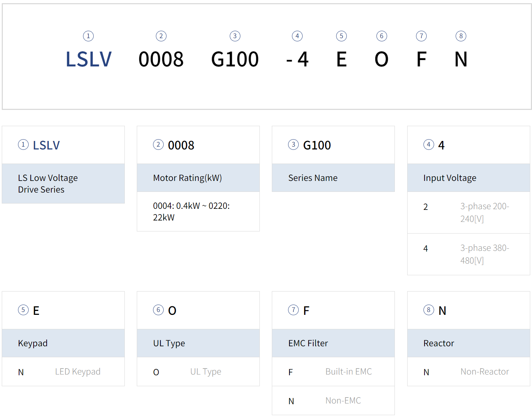The image size is (532, 418).
Task: Click the Input Voltage heading
Action: 450,178
